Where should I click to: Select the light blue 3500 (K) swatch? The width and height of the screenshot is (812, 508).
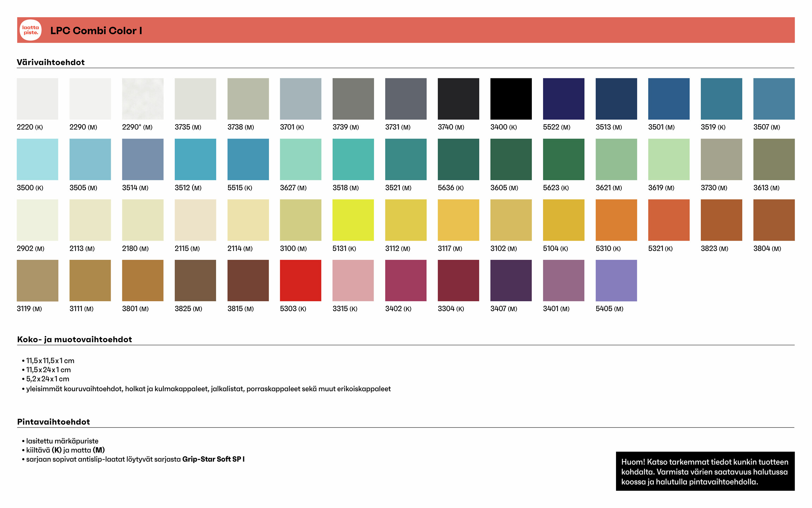[37, 159]
